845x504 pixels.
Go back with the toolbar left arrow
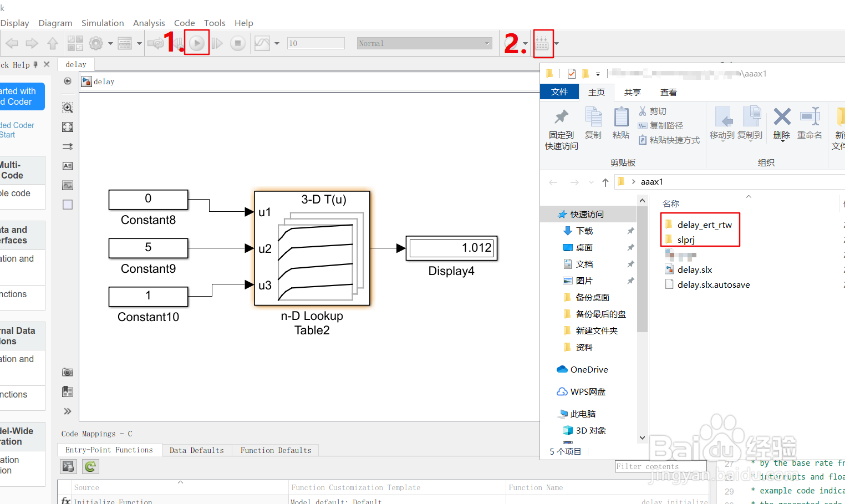click(12, 43)
